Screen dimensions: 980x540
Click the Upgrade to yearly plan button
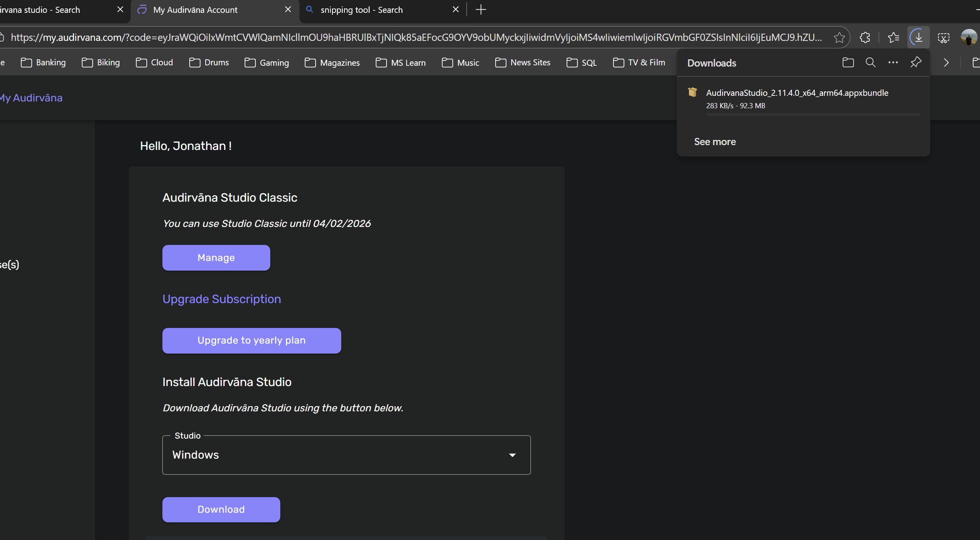coord(251,341)
